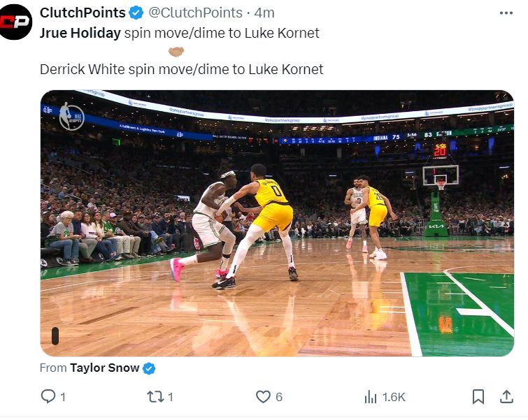Image resolution: width=528 pixels, height=420 pixels.
Task: Click the share upload arrow icon
Action: (506, 397)
